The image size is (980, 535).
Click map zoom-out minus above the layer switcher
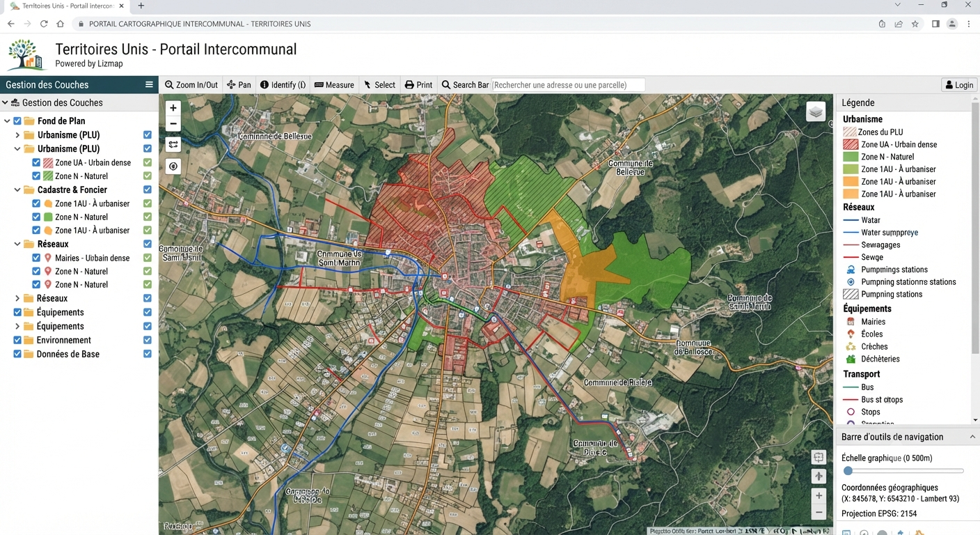click(173, 124)
